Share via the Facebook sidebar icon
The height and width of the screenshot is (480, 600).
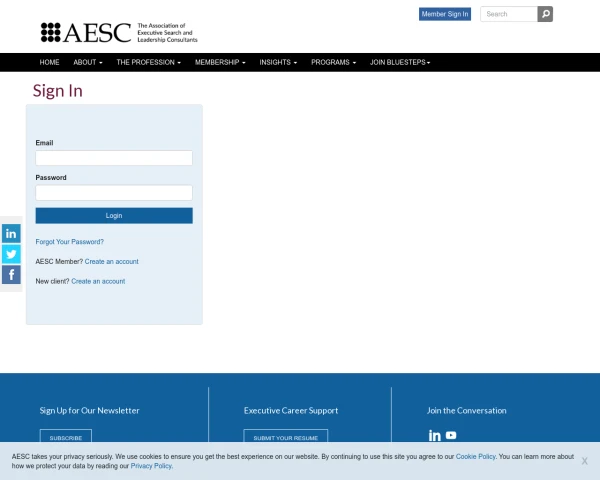(11, 275)
